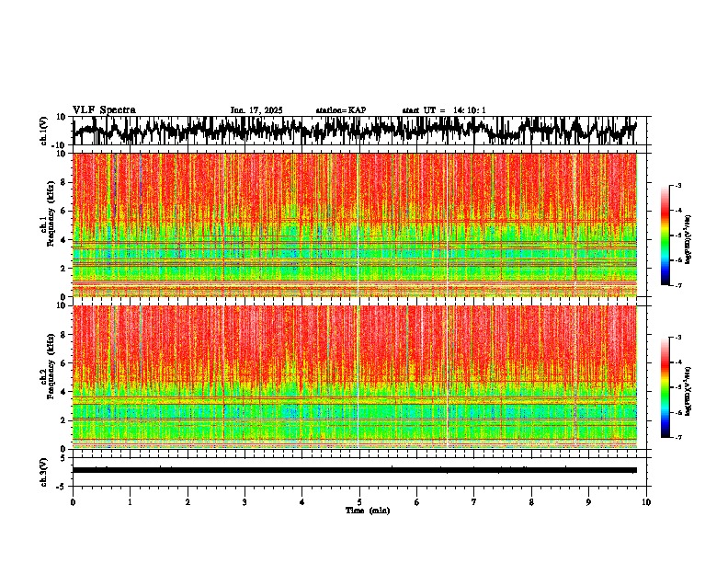Click the 'Time (min)' axis label
Screen dimensions: 728x563
[x=368, y=511]
